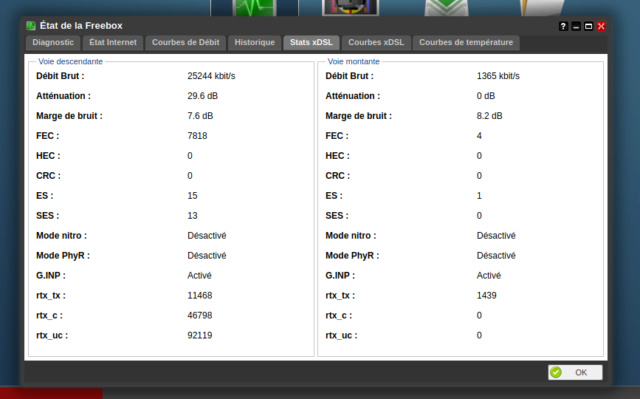Screen dimensions: 640x399
Task: Confirm with the OK button
Action: [x=575, y=372]
